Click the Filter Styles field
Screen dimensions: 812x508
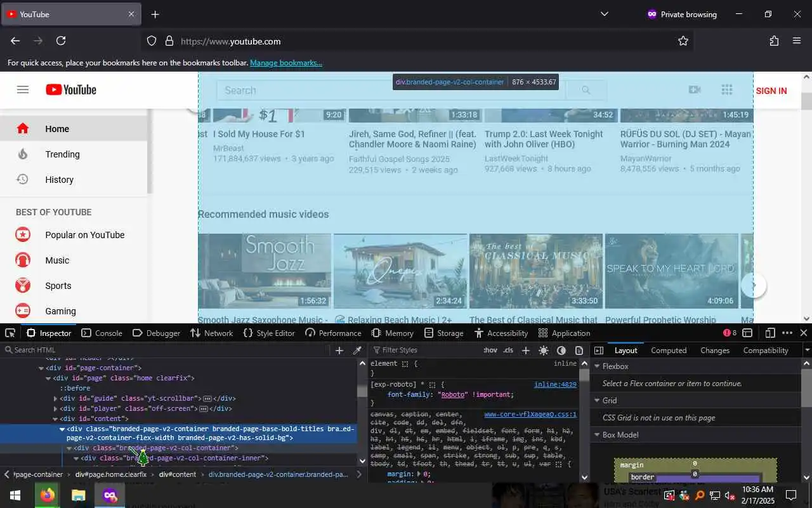click(425, 350)
